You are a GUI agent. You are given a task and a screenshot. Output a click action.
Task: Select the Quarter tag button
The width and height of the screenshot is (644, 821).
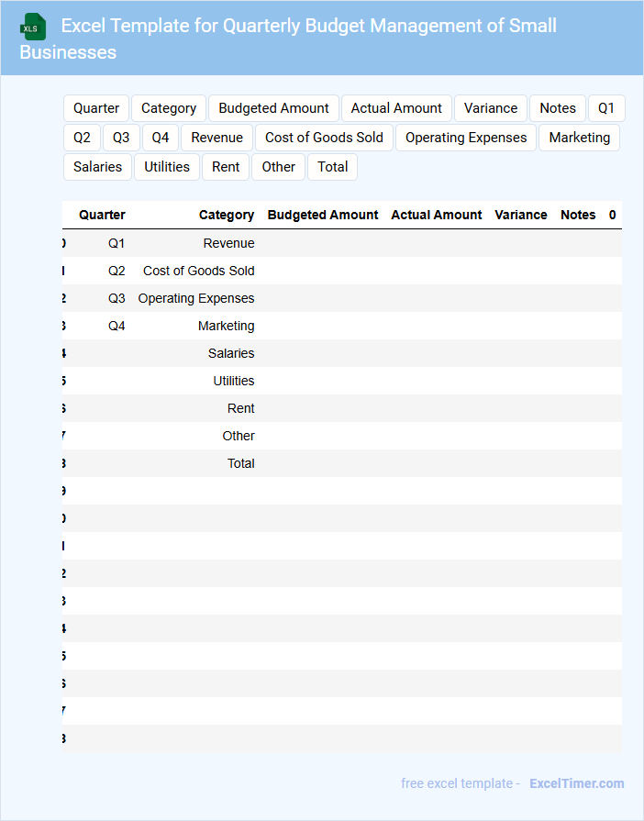coord(95,108)
